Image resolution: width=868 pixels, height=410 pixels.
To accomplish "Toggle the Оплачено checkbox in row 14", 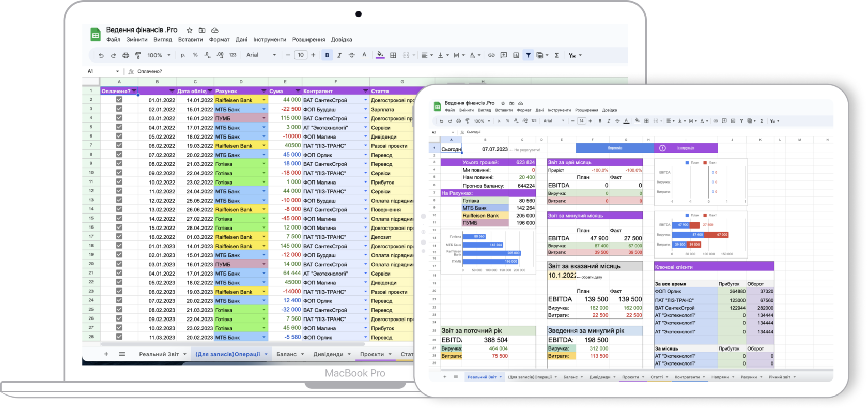I will pyautogui.click(x=119, y=209).
